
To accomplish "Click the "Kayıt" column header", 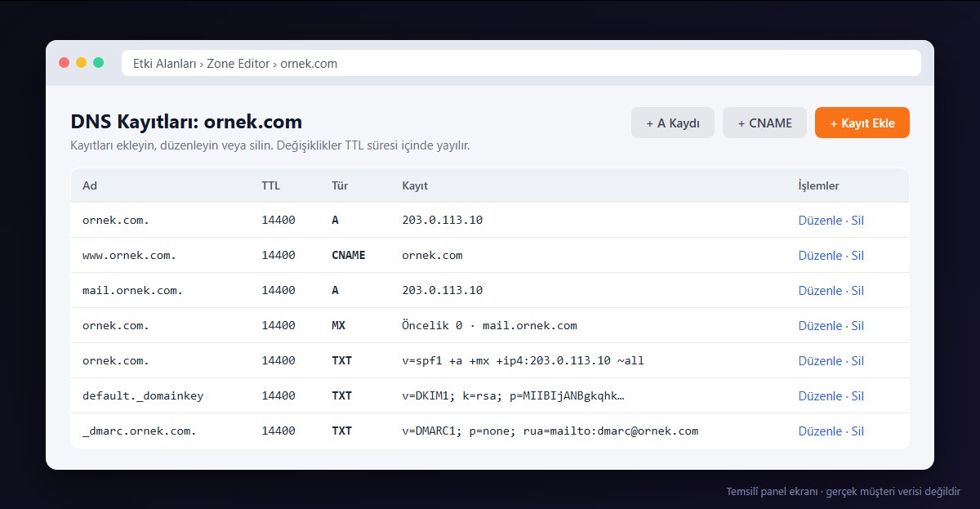I will point(415,185).
